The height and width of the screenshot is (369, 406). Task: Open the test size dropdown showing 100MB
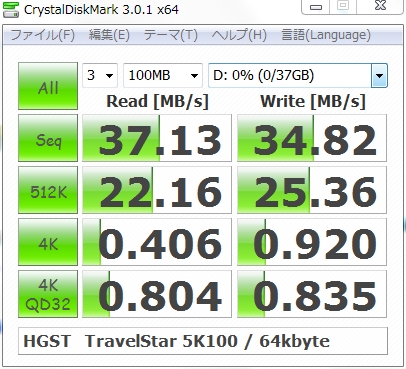click(163, 75)
